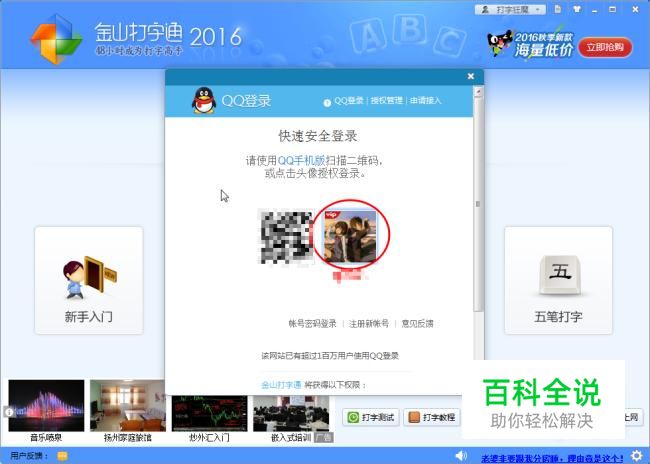
Task: Open the skin (shirt) icon
Action: [x=577, y=9]
